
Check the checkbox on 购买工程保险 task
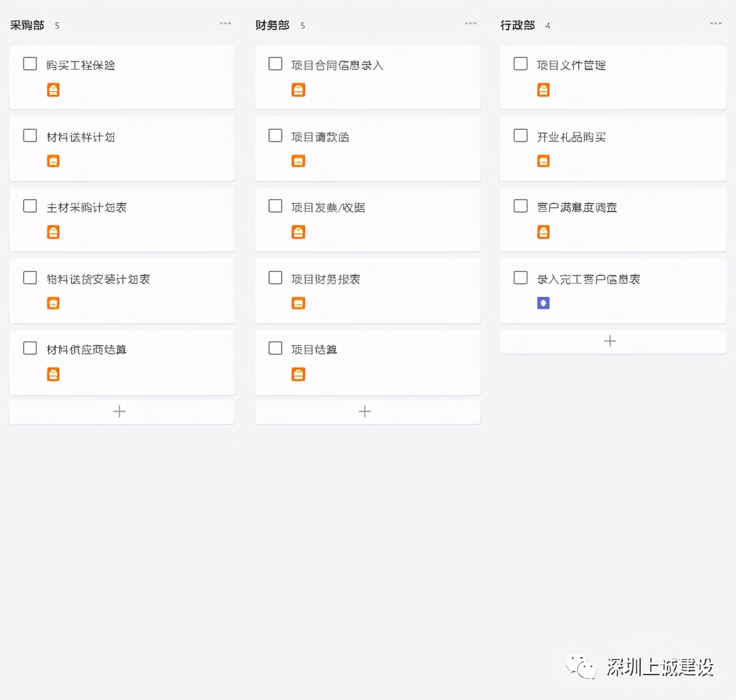click(x=30, y=63)
